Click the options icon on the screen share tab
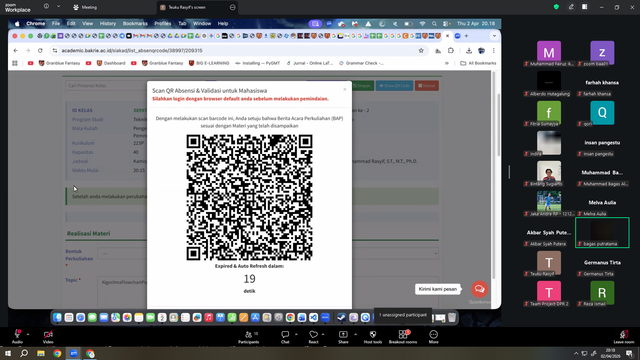The height and width of the screenshot is (360, 640). [x=232, y=7]
